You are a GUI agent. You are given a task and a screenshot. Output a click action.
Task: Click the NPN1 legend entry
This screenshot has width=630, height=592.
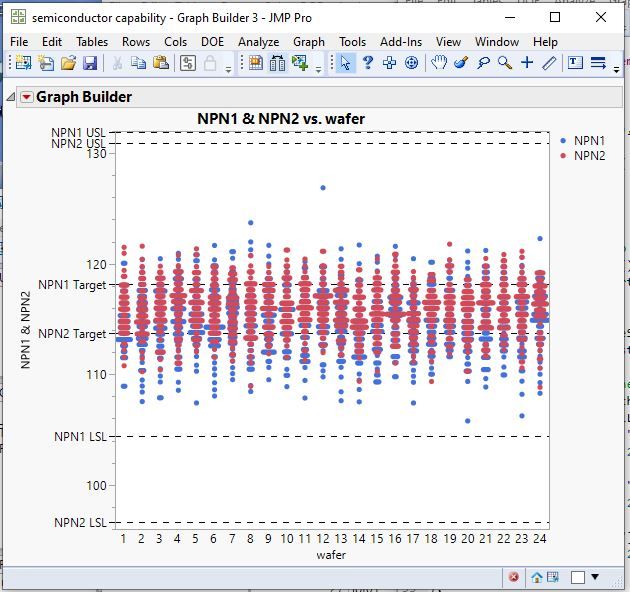589,141
